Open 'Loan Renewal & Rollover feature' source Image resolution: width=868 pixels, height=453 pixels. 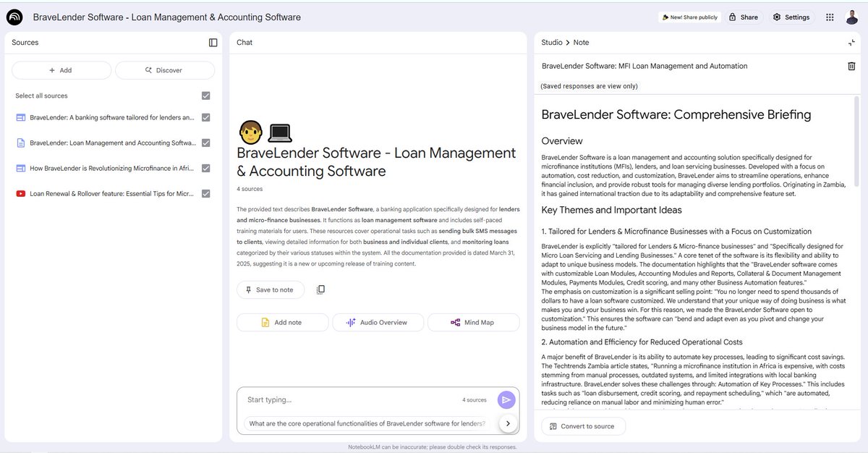point(112,193)
